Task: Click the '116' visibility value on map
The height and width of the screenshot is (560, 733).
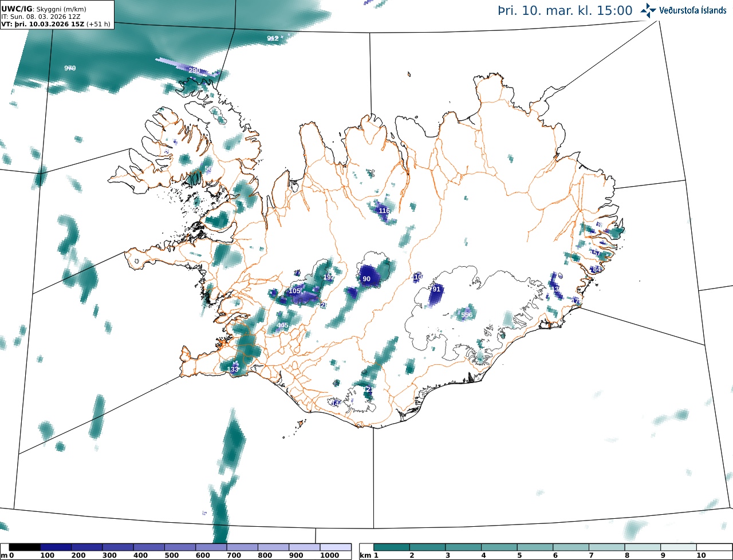Action: point(384,211)
